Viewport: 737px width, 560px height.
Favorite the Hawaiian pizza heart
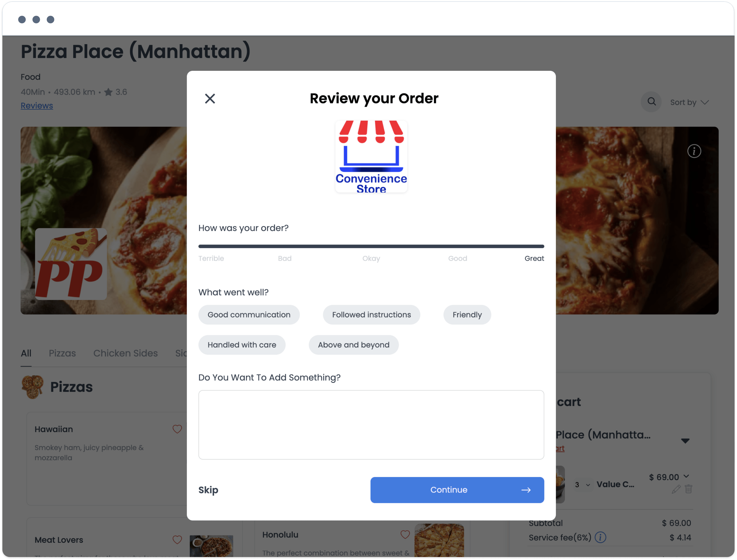tap(177, 429)
